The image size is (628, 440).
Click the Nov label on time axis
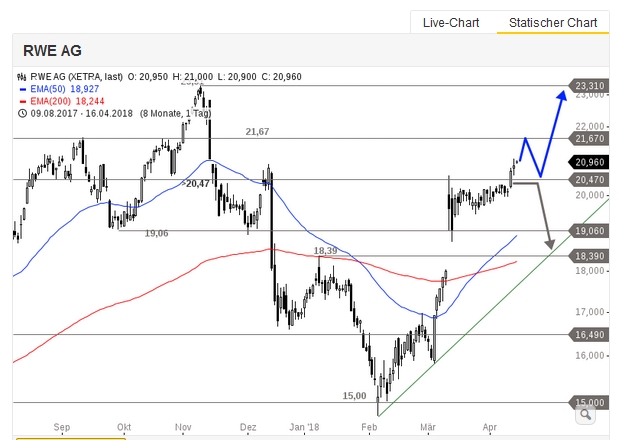pos(183,427)
